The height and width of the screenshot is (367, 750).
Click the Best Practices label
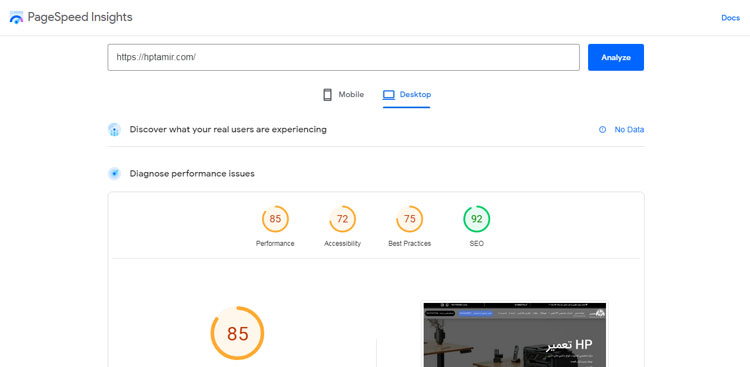409,244
